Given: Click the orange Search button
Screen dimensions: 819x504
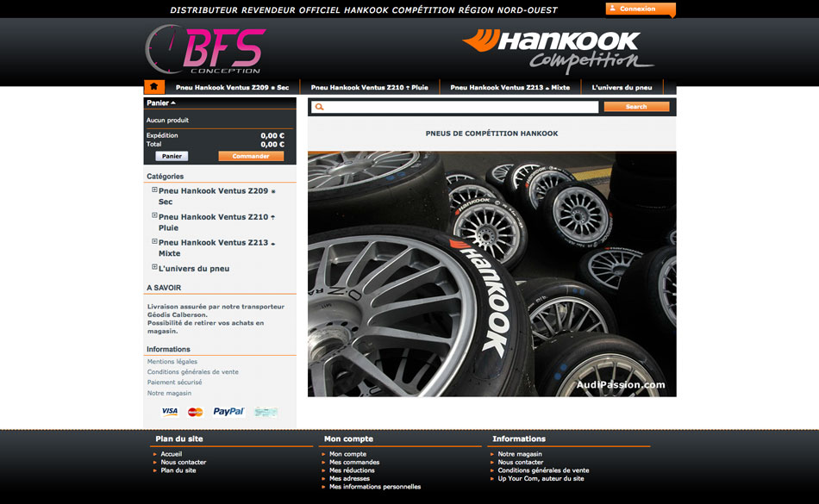Looking at the screenshot, I should pos(636,107).
